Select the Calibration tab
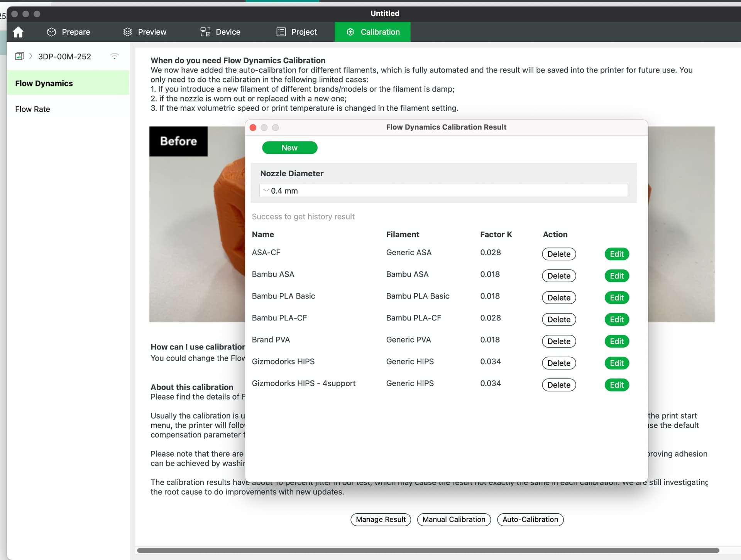Viewport: 741px width, 560px height. (372, 32)
